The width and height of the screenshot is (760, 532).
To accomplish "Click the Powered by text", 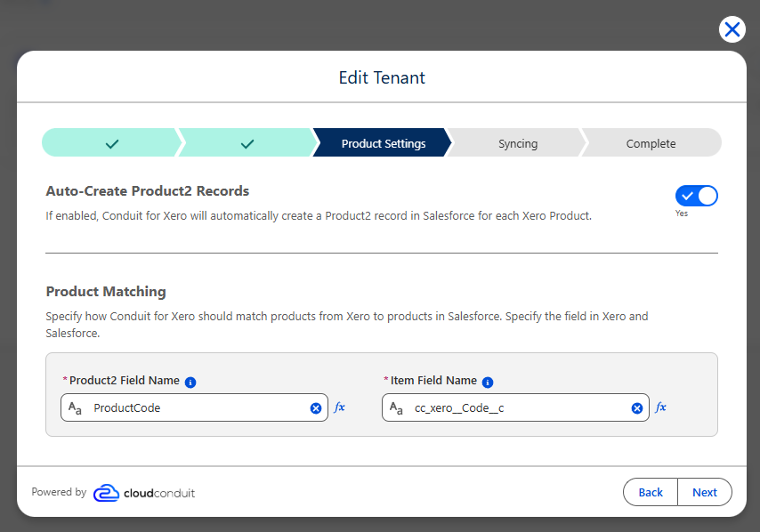I will coord(59,492).
